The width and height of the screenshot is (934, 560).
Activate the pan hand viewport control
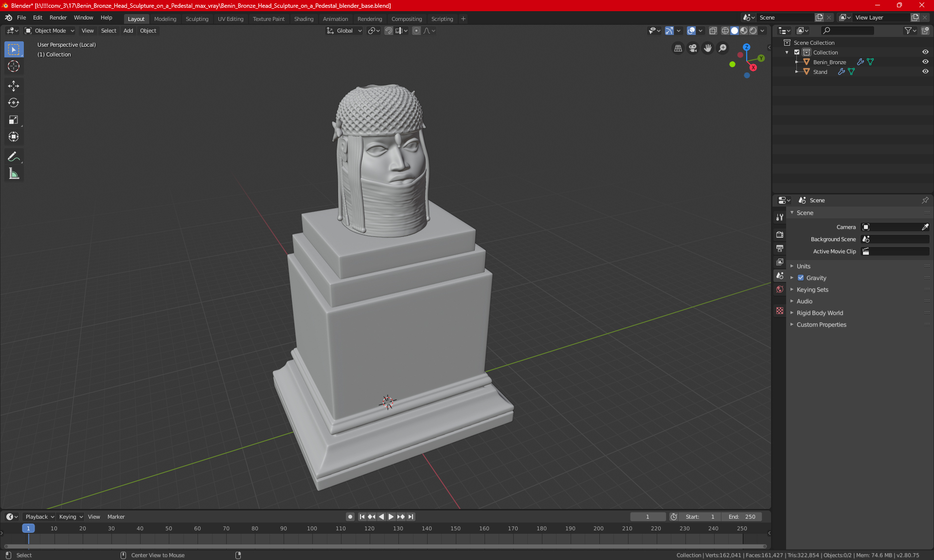tap(708, 48)
